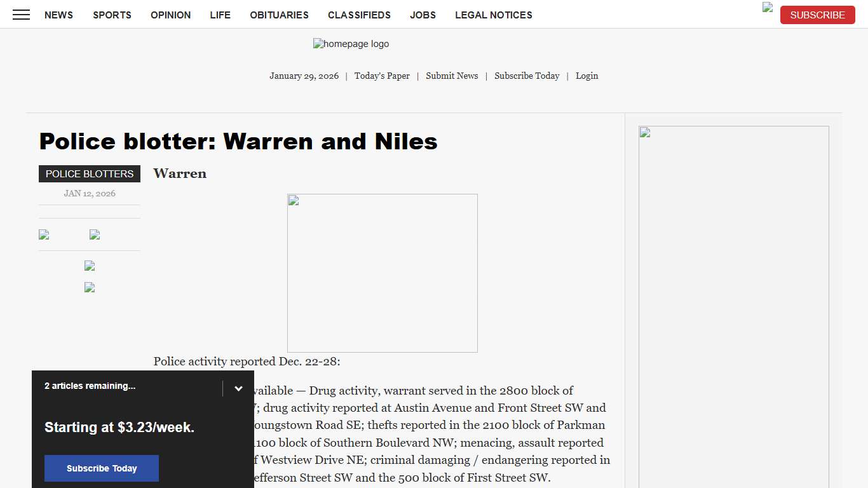Screen dimensions: 868x488
Task: Click the first share icon under the date
Action: coord(44,234)
